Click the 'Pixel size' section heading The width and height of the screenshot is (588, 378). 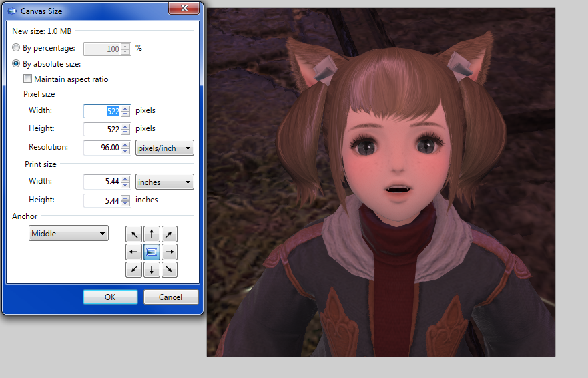pos(39,94)
